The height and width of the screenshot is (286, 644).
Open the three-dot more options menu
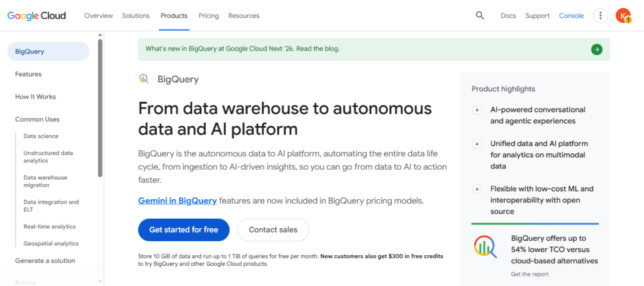point(601,16)
